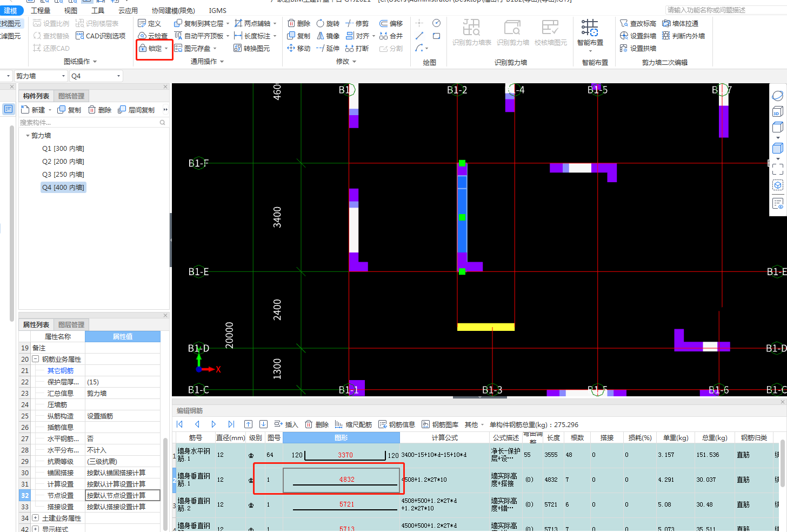This screenshot has width=787, height=532.
Task: Open 其他 dropdown in rebar toolbar
Action: (x=474, y=424)
